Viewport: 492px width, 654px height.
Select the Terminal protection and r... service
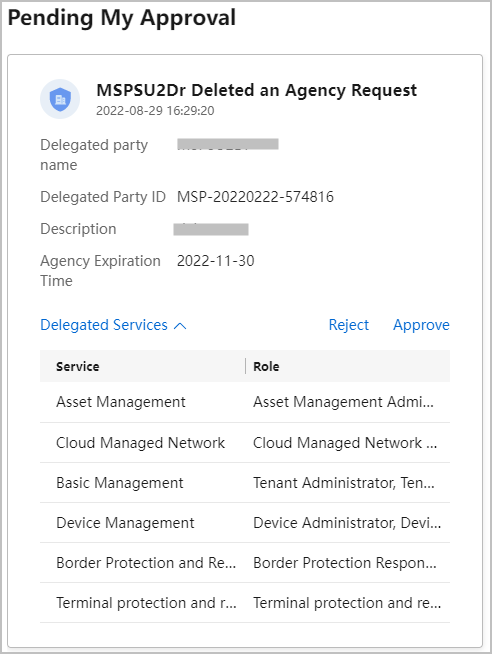(x=146, y=603)
